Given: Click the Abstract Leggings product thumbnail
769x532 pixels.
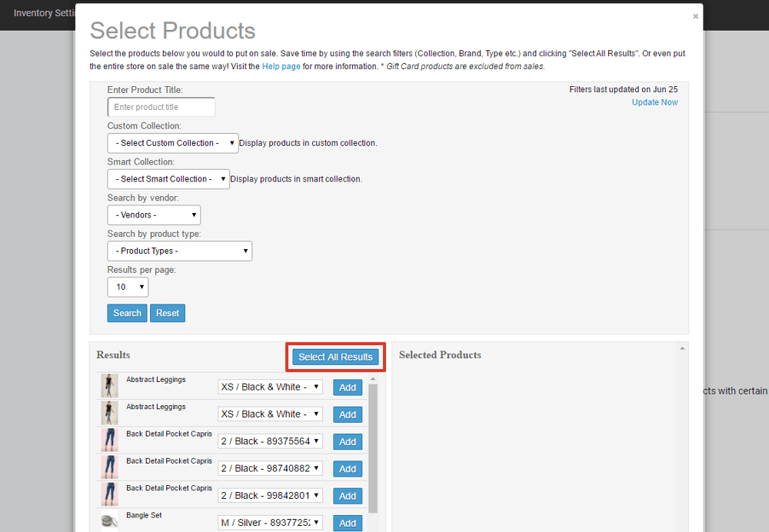Looking at the screenshot, I should pos(108,385).
